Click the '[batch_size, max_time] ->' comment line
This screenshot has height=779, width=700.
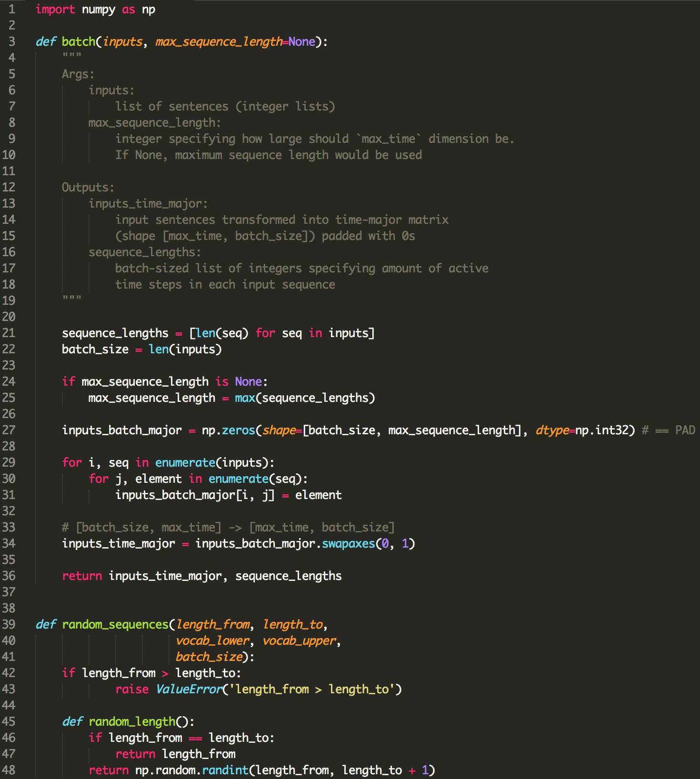[229, 527]
